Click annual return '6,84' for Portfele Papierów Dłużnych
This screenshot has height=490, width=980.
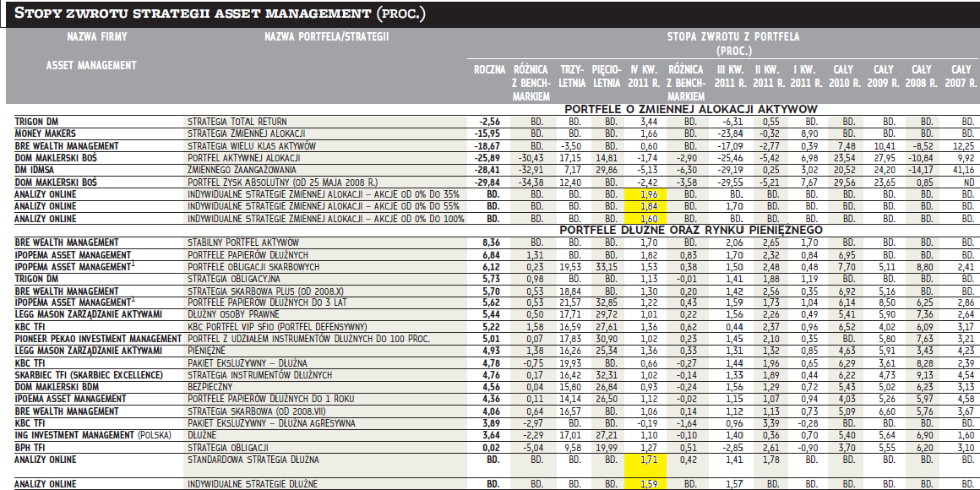click(x=492, y=255)
